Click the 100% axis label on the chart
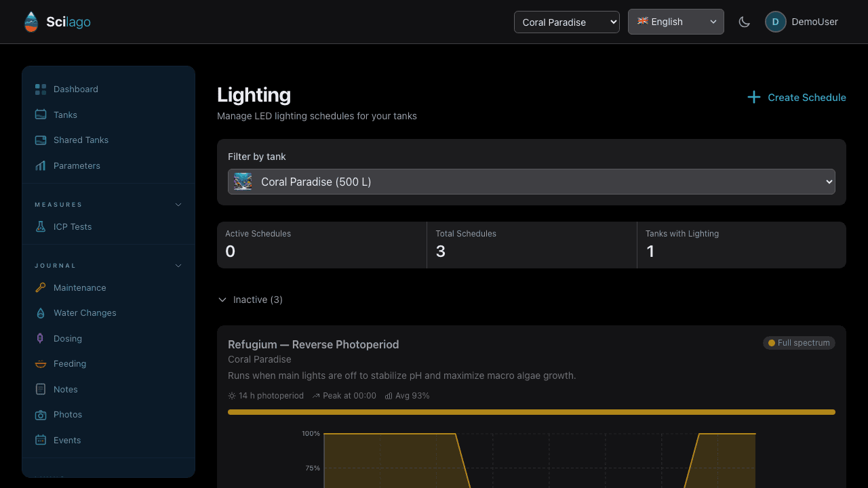868x488 pixels. (311, 434)
